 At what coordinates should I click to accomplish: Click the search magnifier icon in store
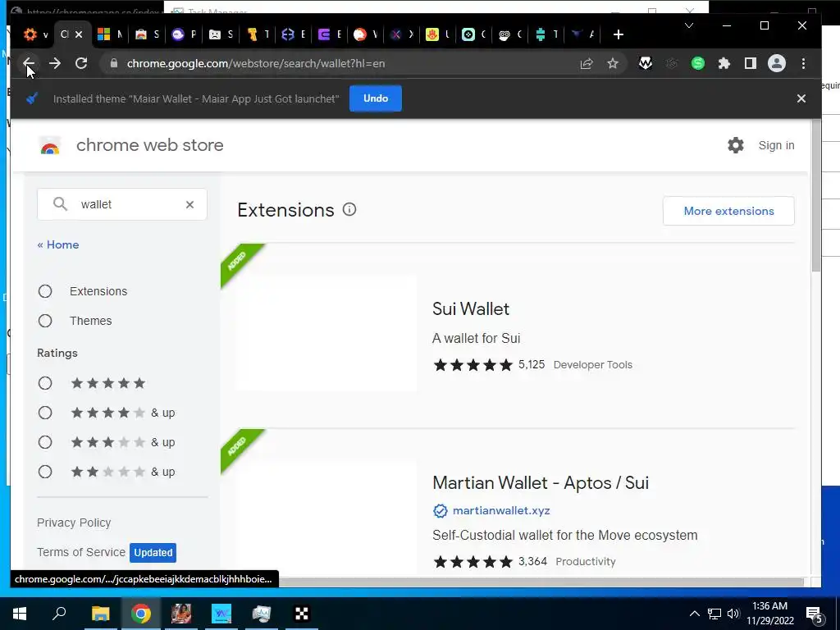coord(60,204)
